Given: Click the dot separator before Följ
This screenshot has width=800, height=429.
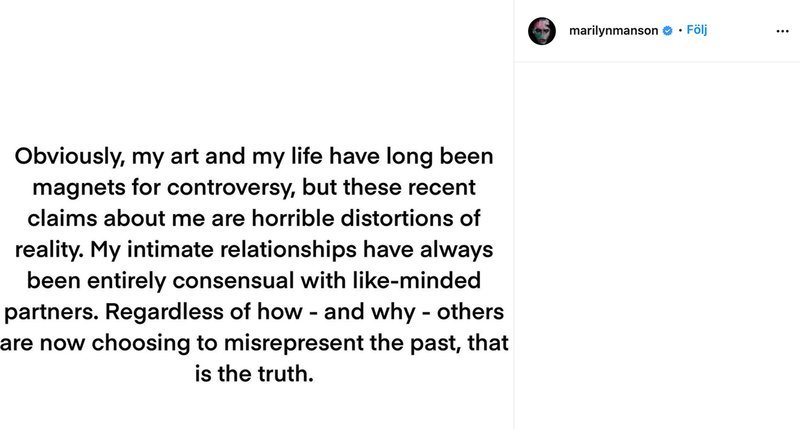Looking at the screenshot, I should tap(680, 31).
